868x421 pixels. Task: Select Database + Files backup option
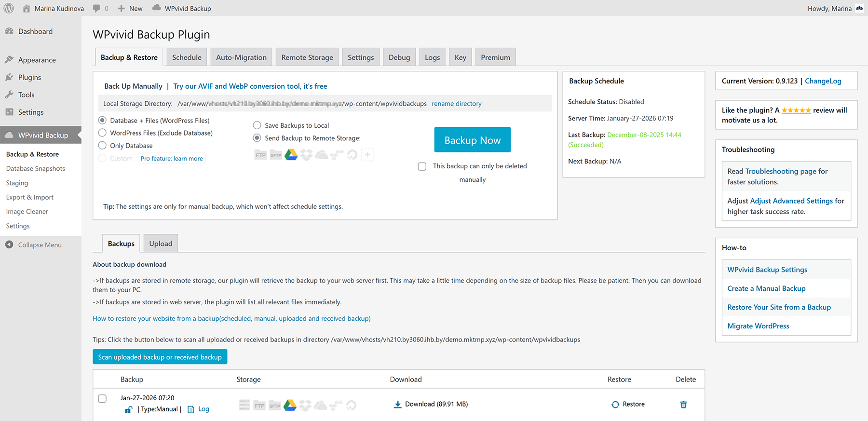[102, 121]
